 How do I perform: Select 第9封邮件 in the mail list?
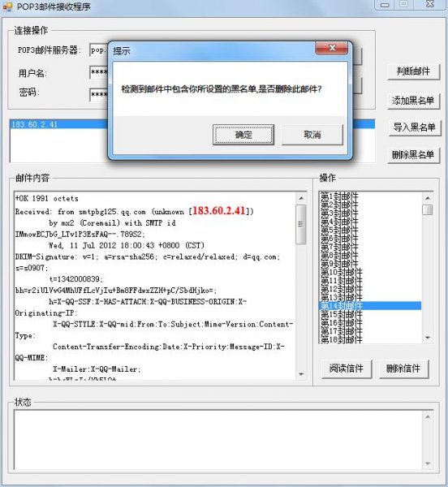point(339,264)
